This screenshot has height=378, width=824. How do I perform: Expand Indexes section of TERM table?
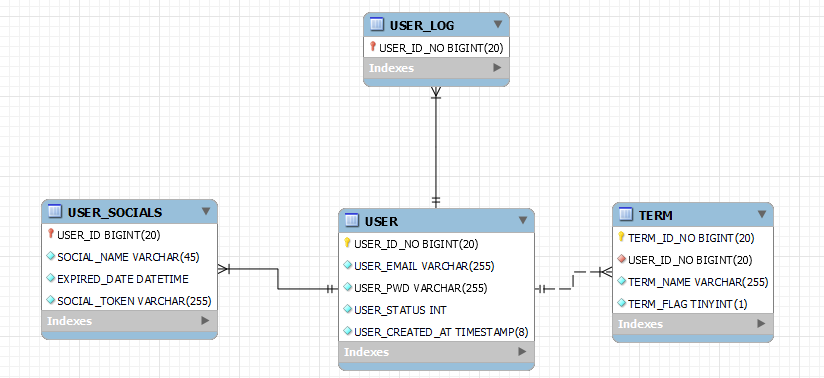coord(761,324)
